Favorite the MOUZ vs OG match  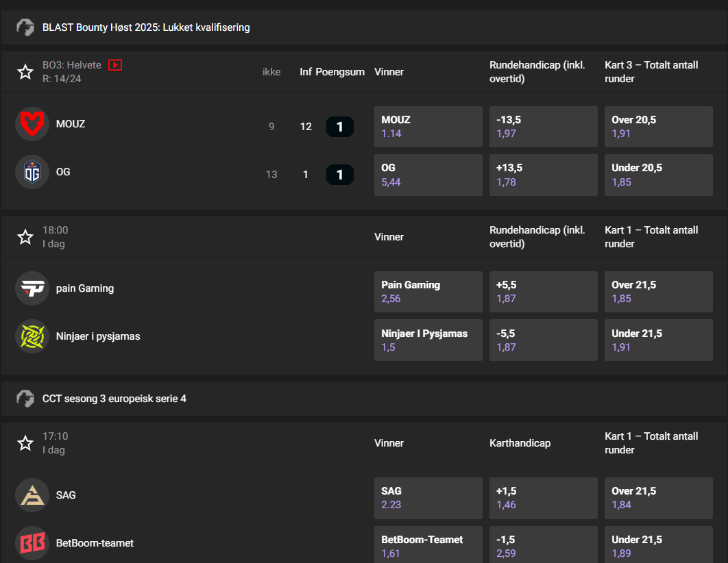coord(25,71)
